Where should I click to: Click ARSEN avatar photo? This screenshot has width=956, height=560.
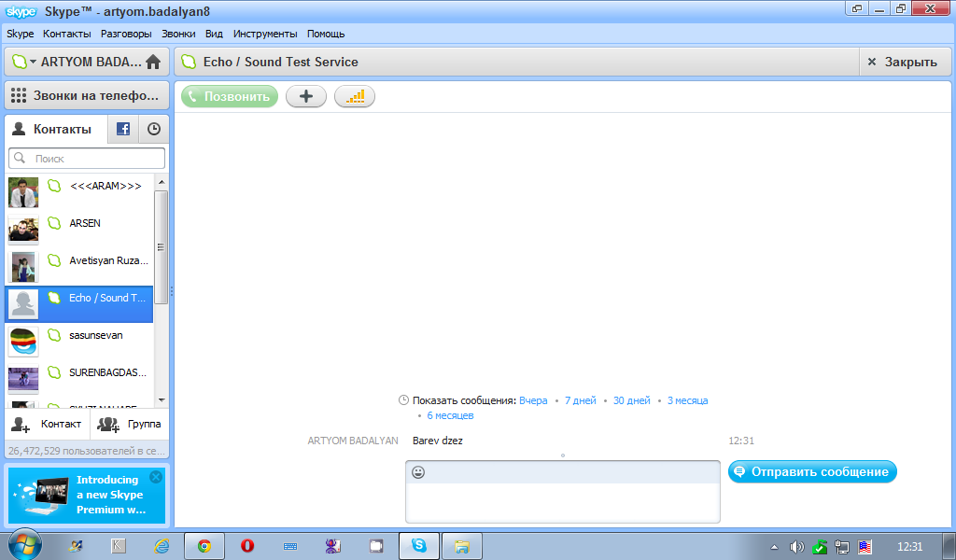pyautogui.click(x=23, y=230)
